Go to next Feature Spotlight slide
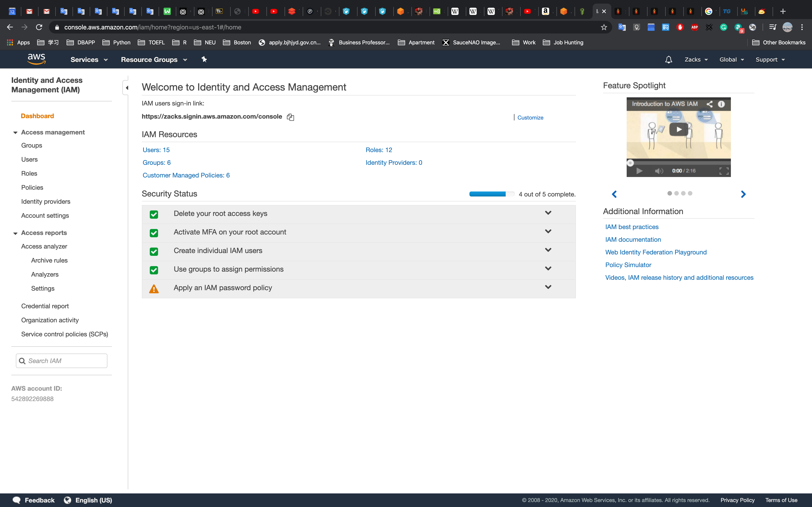812x507 pixels. tap(743, 194)
